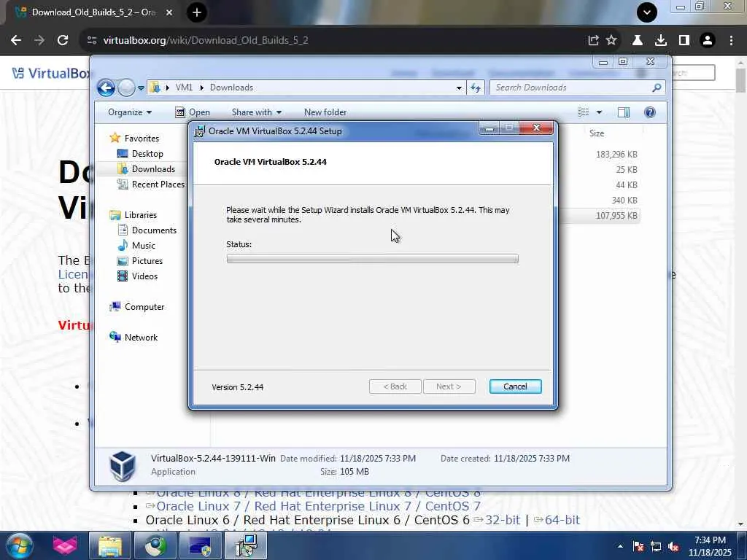Click the volume speaker tray icon

point(673,546)
